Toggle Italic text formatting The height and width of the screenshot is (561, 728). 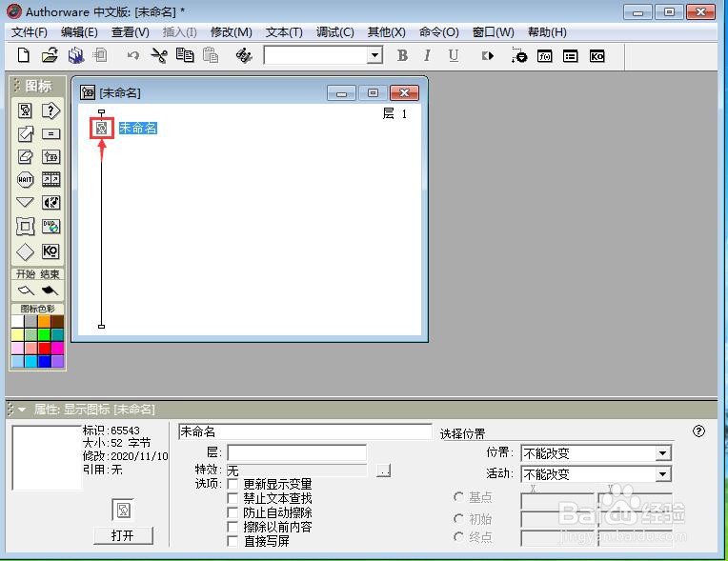[x=427, y=55]
